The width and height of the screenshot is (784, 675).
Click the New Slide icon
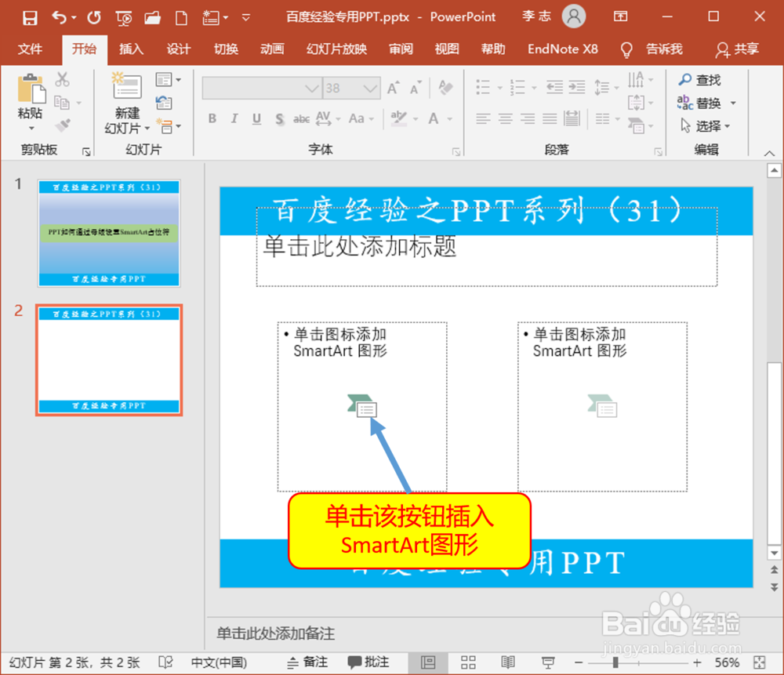click(x=127, y=85)
